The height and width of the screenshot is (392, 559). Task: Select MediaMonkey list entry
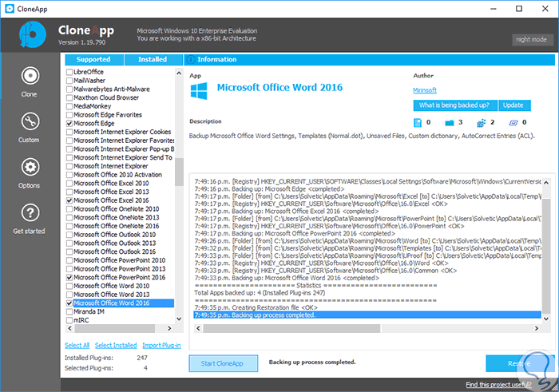pyautogui.click(x=93, y=106)
